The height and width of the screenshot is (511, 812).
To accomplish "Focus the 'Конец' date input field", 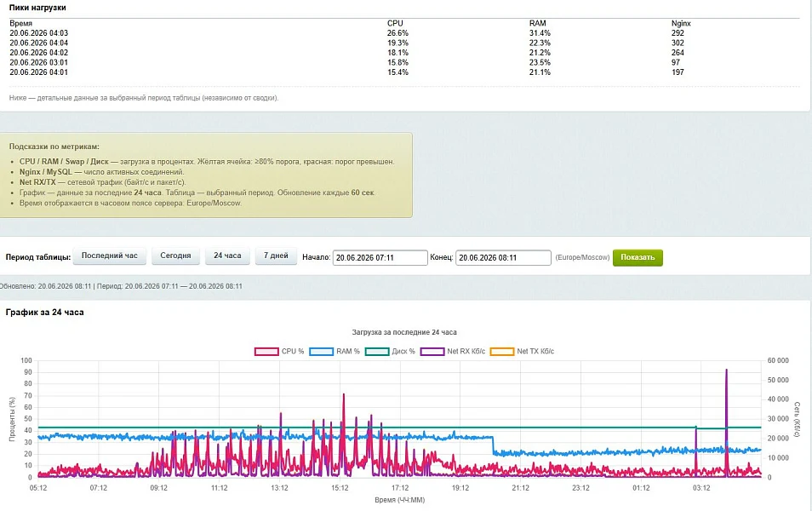I will (503, 257).
